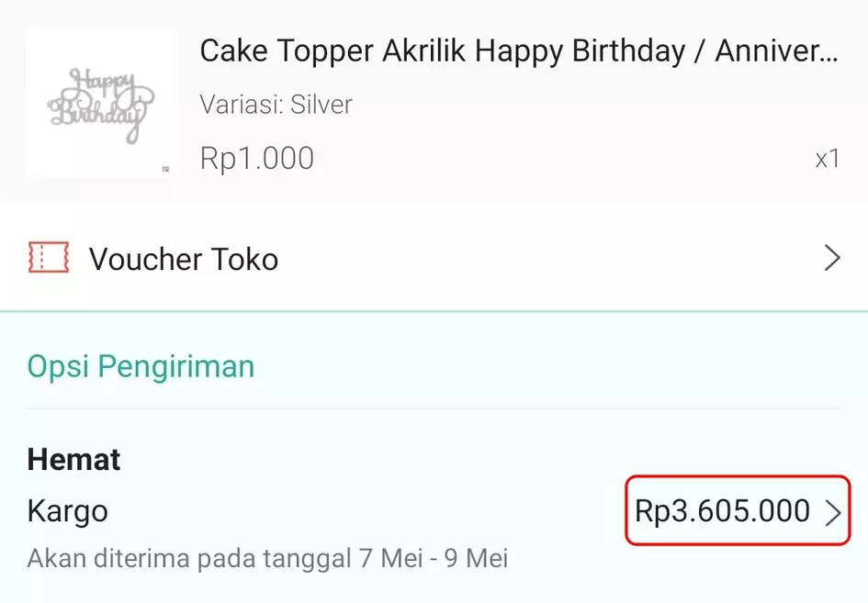Viewport: 868px width, 603px height.
Task: Open the Happy Birthday cake topper thumbnail
Action: (x=101, y=103)
